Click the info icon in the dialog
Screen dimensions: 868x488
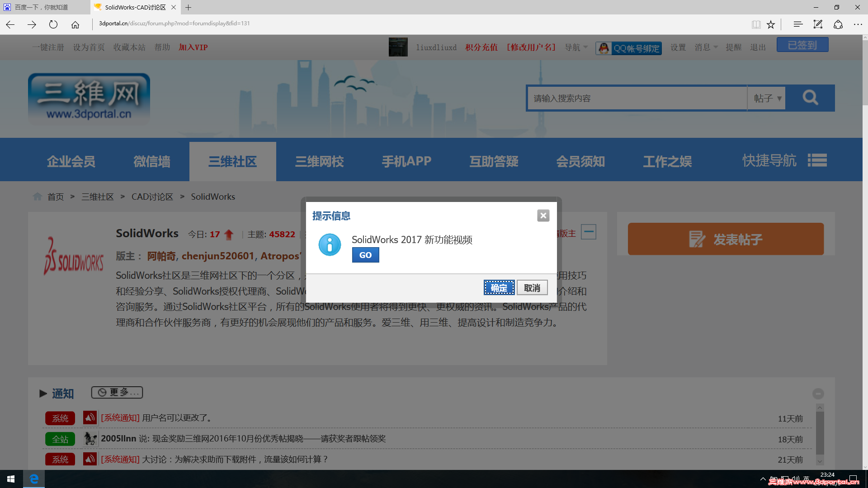coord(330,244)
